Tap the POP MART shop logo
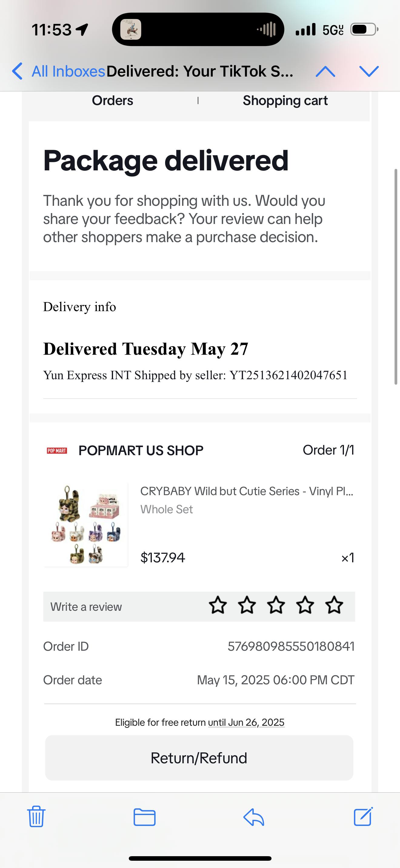Image resolution: width=400 pixels, height=868 pixels. click(x=57, y=451)
